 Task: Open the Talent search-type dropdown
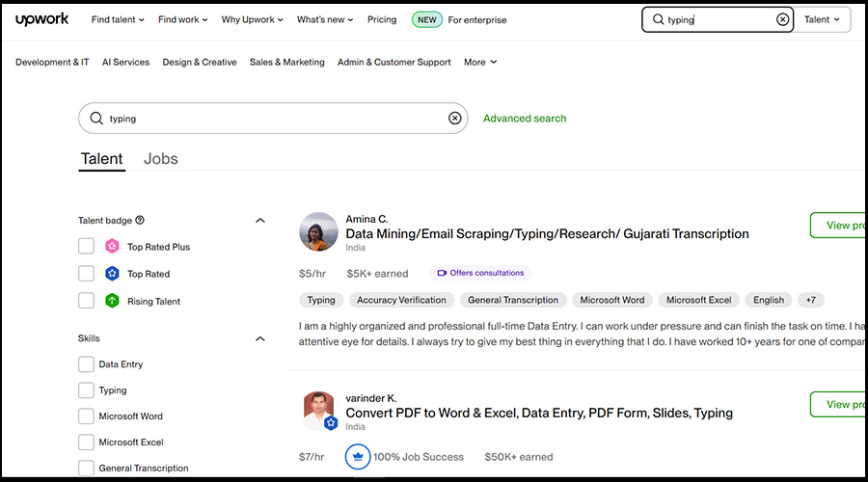click(822, 19)
